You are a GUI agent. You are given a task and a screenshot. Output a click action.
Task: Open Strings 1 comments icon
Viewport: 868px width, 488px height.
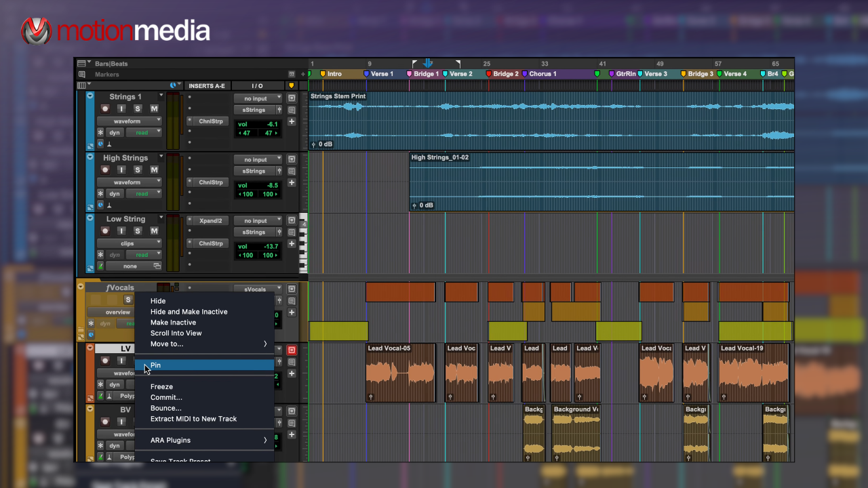tap(292, 110)
